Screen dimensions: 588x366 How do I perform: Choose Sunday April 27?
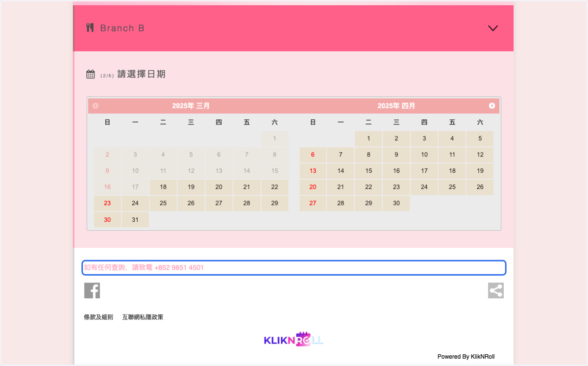[x=313, y=203]
